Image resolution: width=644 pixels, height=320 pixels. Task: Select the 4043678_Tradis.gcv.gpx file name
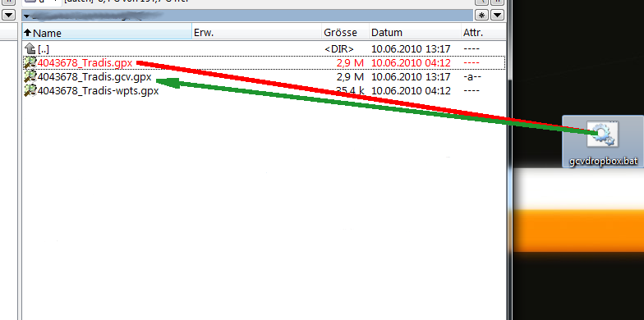coord(94,77)
